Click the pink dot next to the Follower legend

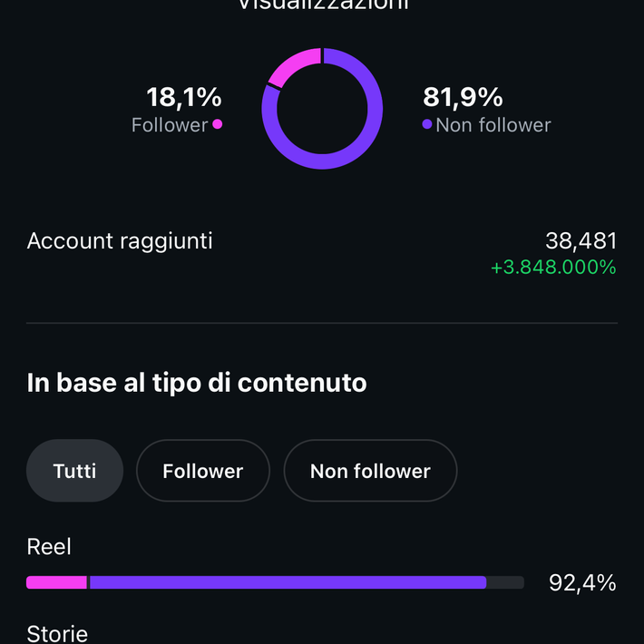pyautogui.click(x=218, y=124)
